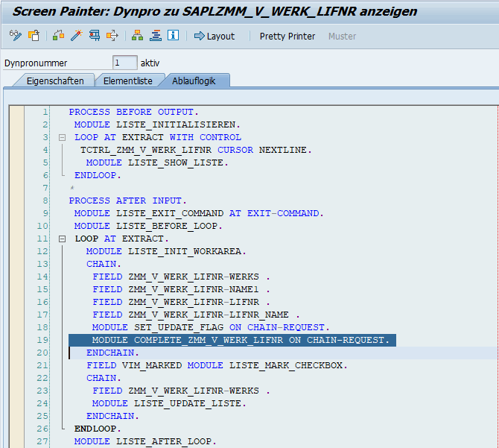Click the Muster pattern button
This screenshot has width=499, height=448.
click(x=342, y=37)
